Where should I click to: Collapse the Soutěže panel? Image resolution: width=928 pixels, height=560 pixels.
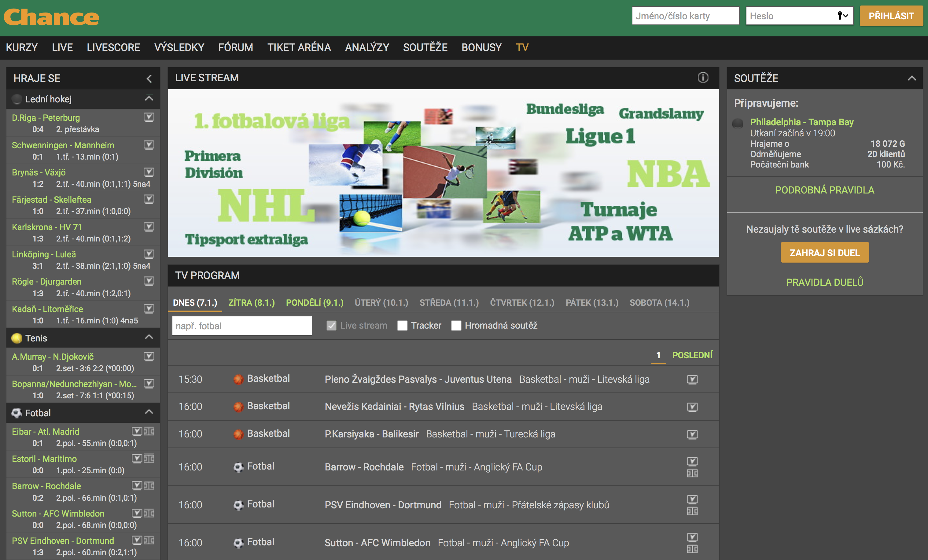point(911,78)
